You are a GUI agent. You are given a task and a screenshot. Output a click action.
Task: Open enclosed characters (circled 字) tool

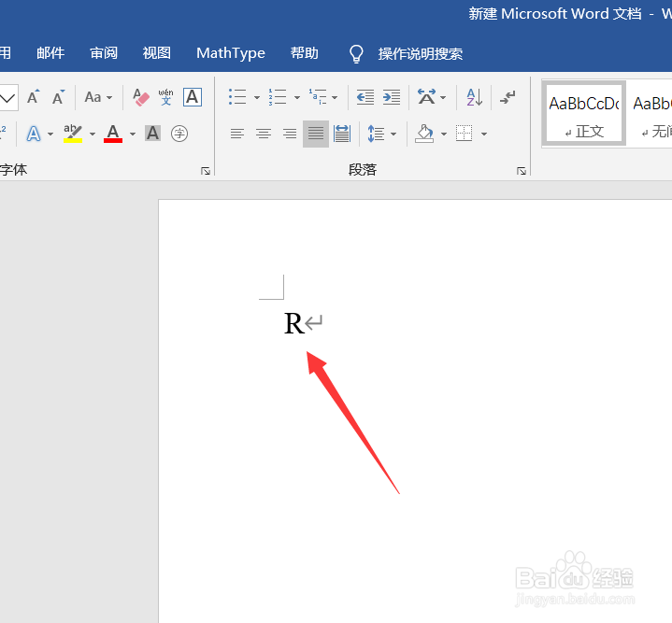coord(179,134)
